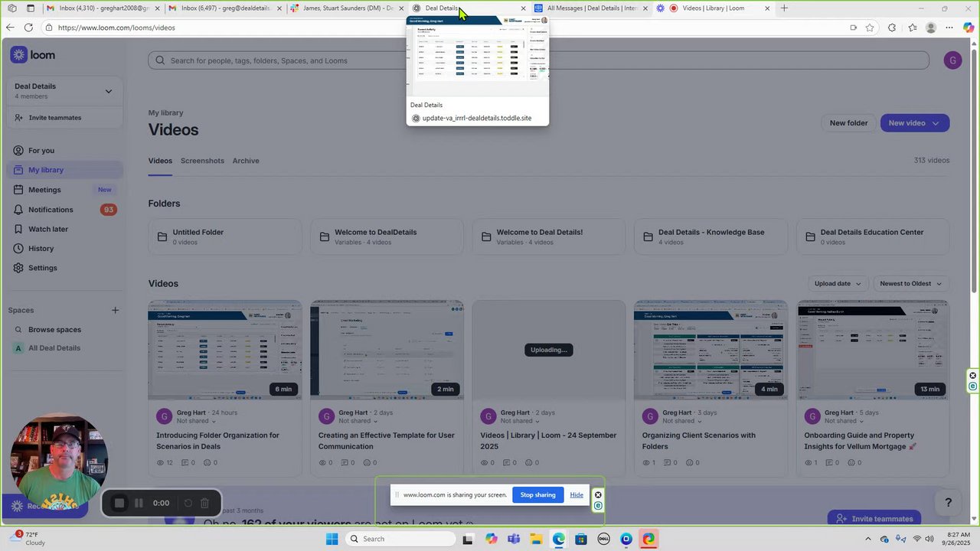The height and width of the screenshot is (551, 980).
Task: Open the Introducing Folder Organization video thumbnail
Action: tap(225, 350)
